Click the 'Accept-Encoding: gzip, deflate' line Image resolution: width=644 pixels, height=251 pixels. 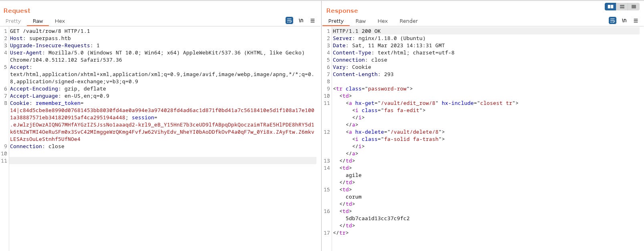(58, 89)
